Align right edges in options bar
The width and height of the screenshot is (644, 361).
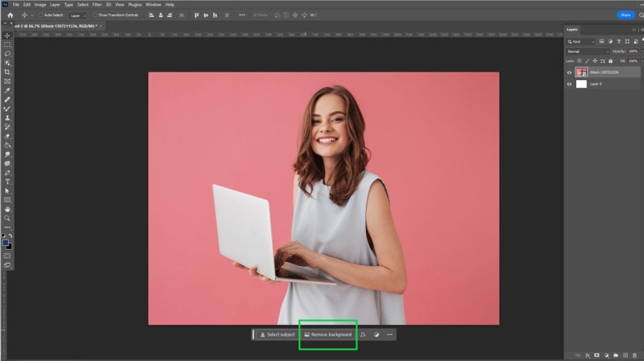click(x=170, y=15)
